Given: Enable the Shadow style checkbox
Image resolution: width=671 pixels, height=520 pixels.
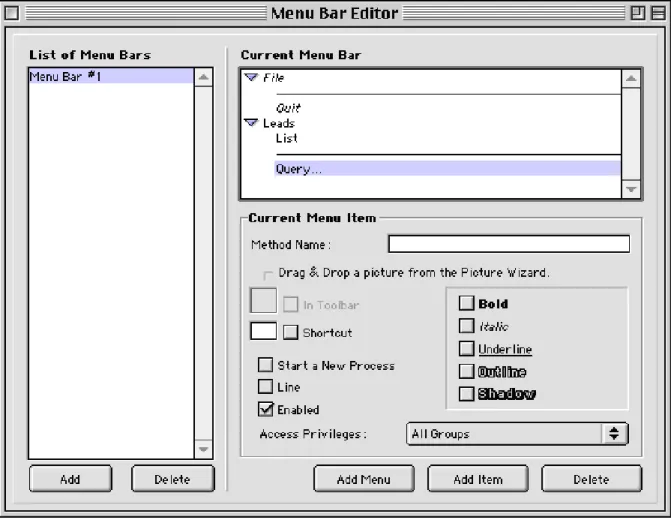Looking at the screenshot, I should click(466, 394).
